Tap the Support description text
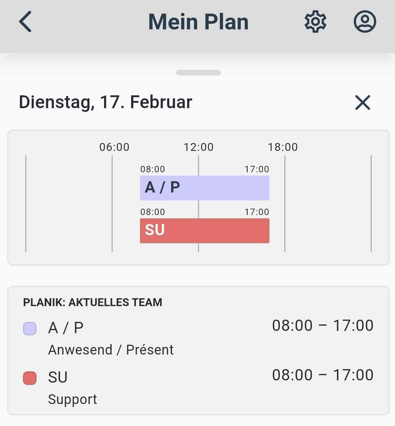Screen dimensions: 395x426 72,399
